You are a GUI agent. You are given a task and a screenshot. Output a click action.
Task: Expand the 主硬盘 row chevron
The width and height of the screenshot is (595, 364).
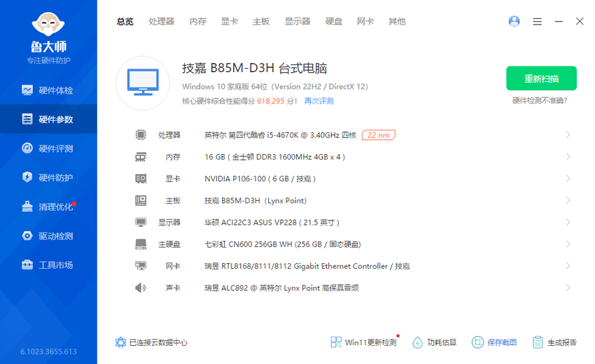pyautogui.click(x=568, y=244)
